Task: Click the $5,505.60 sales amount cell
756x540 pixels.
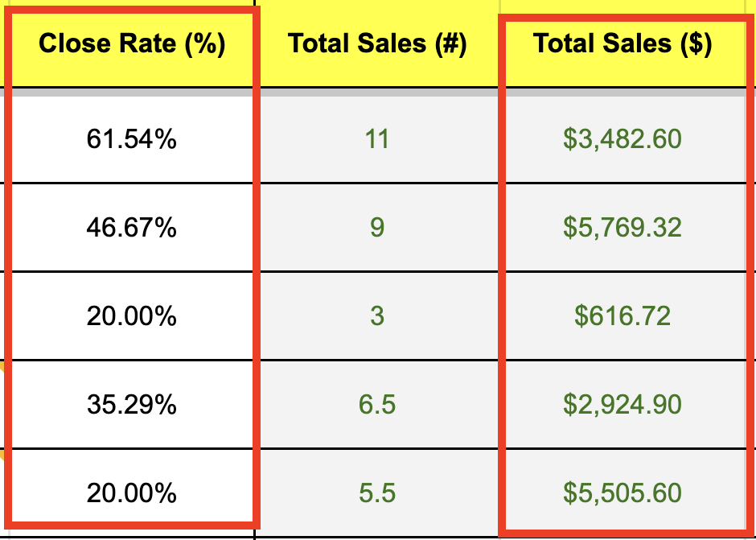Action: click(x=622, y=492)
